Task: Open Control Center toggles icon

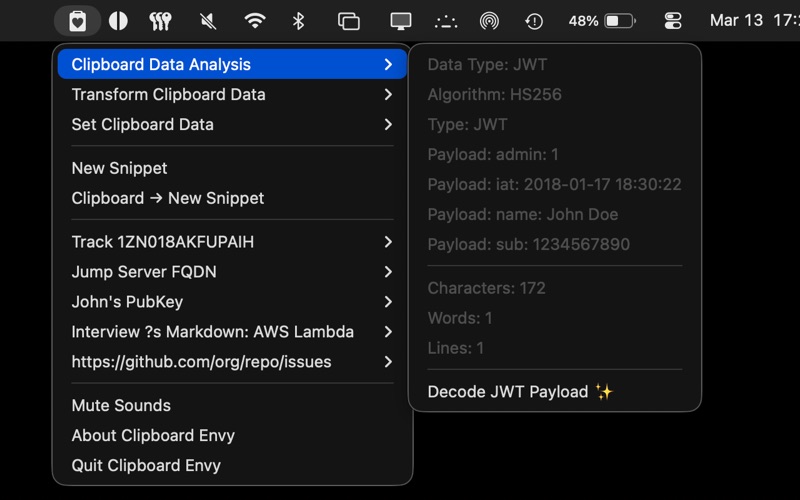Action: pyautogui.click(x=673, y=21)
